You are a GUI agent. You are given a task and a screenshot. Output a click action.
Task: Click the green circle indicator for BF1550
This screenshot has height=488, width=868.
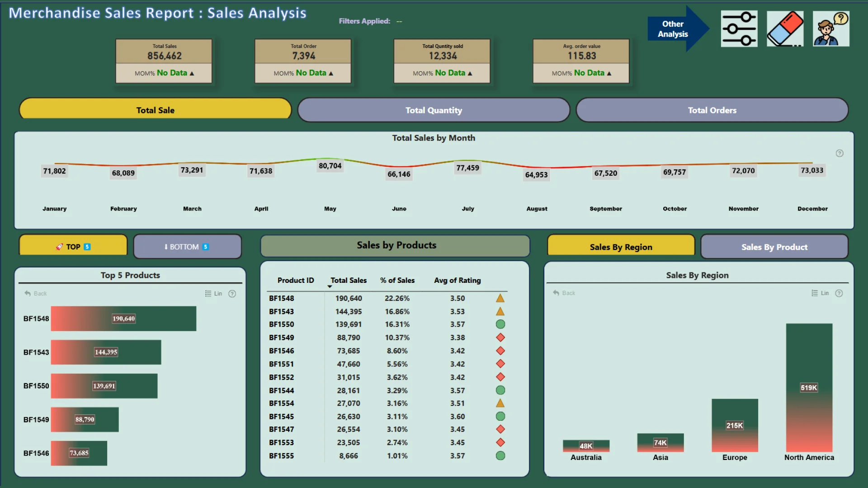(500, 324)
